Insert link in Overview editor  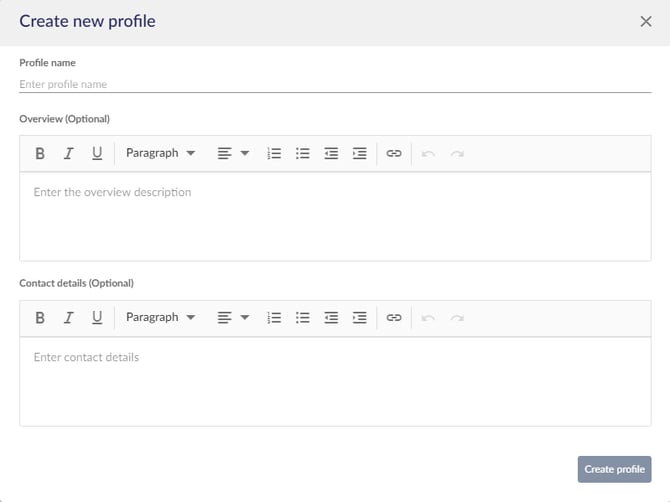coord(394,154)
